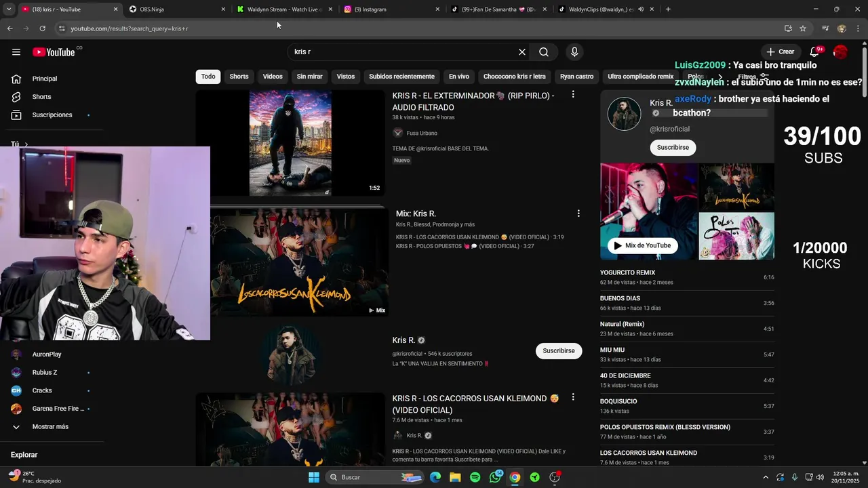Open the Filtros search filters
The height and width of the screenshot is (488, 868).
[x=753, y=77]
